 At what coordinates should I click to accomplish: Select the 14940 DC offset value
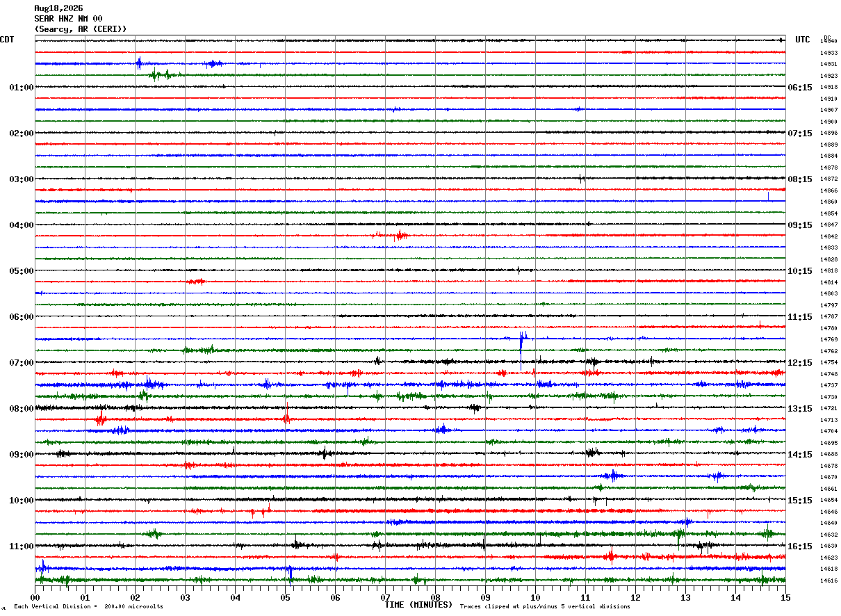[x=828, y=42]
